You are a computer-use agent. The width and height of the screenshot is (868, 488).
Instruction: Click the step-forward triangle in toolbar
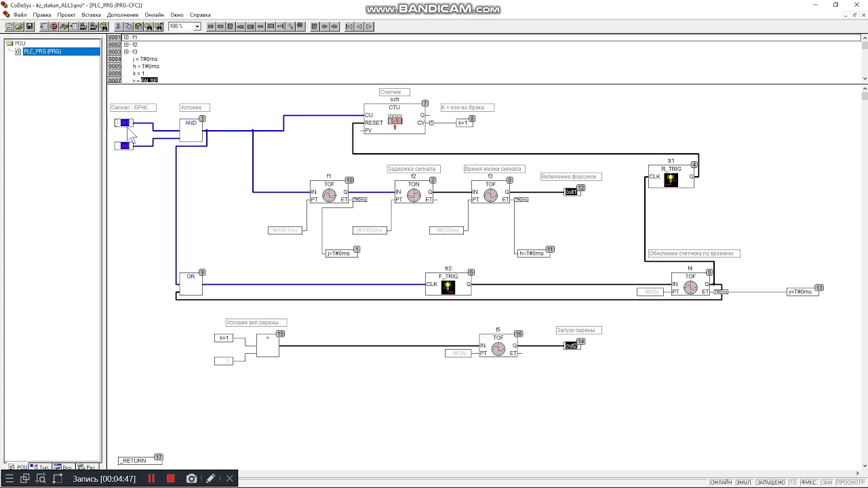[x=370, y=26]
